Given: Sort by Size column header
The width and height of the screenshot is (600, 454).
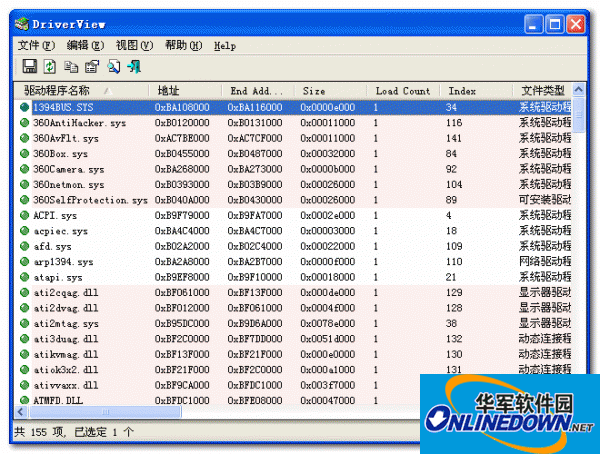Looking at the screenshot, I should [x=331, y=91].
